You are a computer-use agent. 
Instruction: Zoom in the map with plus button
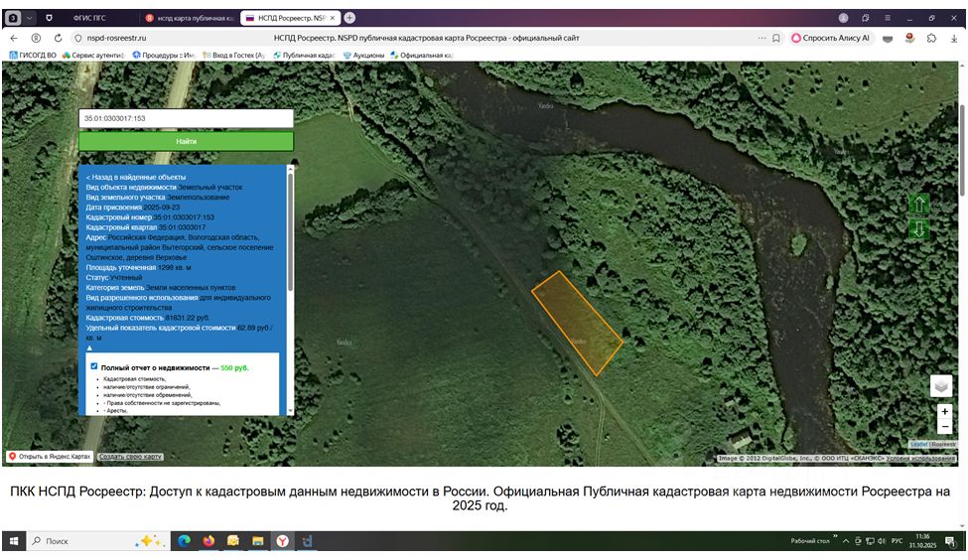tap(944, 411)
